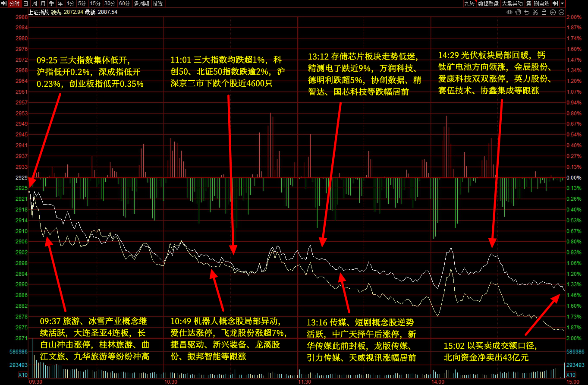
Task: Select the scissors cut tool
Action: pyautogui.click(x=535, y=12)
